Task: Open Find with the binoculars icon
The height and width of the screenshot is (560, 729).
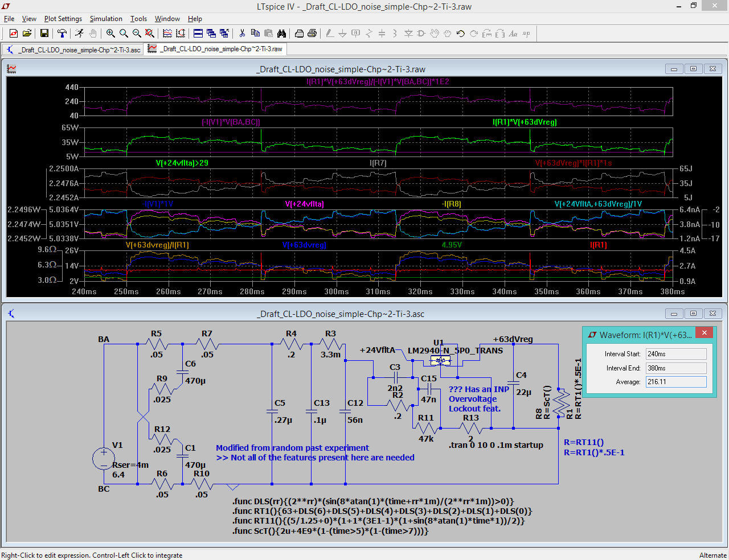Action: [x=281, y=34]
